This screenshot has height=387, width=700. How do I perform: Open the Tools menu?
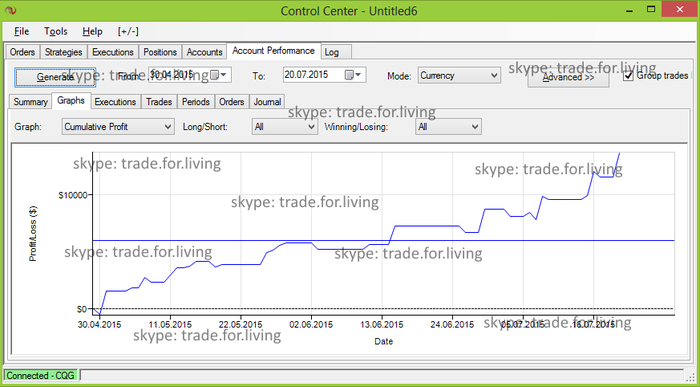pos(56,31)
